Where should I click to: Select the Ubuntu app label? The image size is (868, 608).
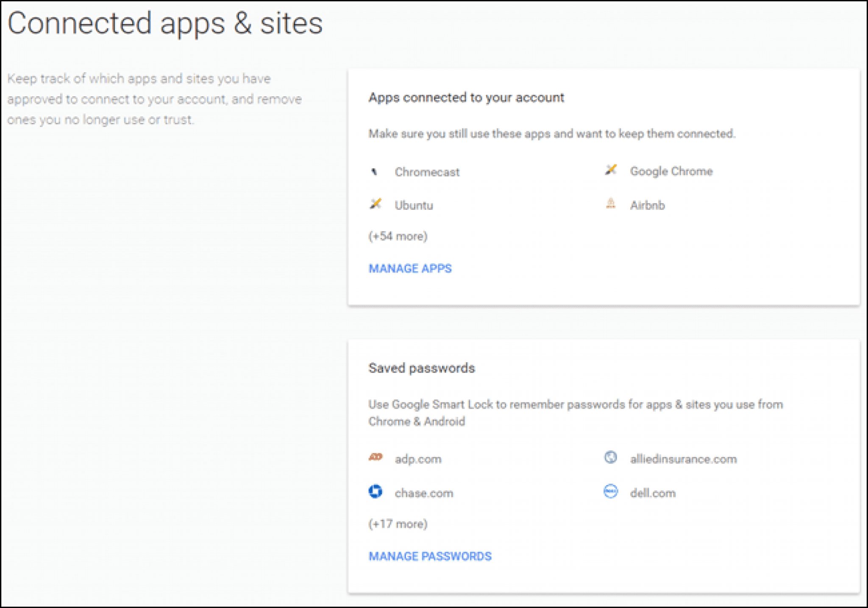click(x=414, y=205)
